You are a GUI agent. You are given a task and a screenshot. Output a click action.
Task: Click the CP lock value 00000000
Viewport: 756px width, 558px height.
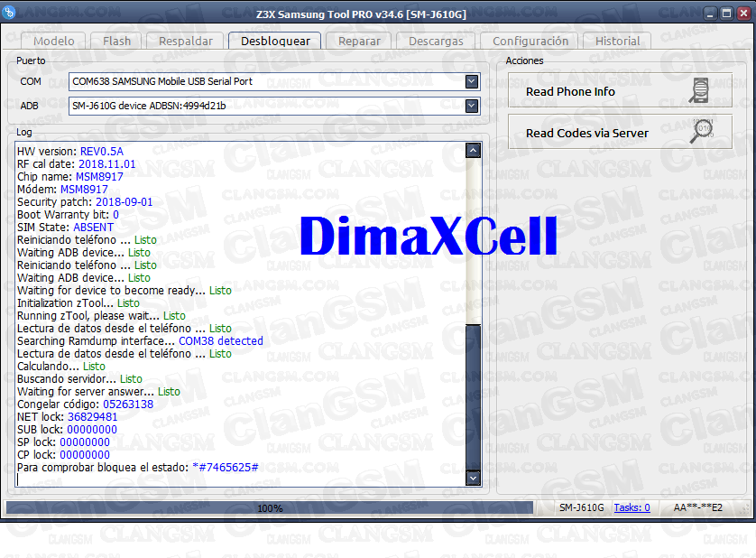tap(85, 454)
